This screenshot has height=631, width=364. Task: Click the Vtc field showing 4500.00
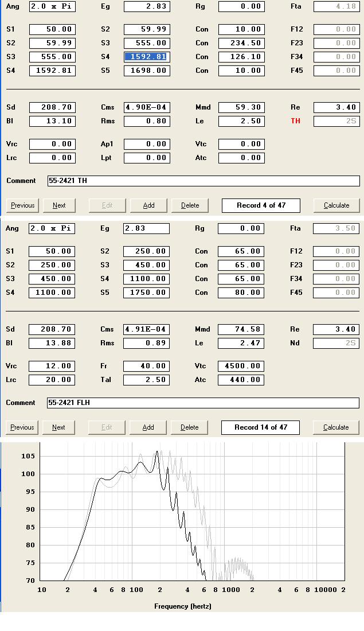(241, 366)
